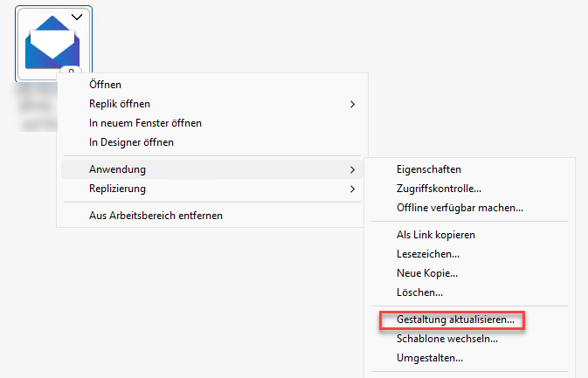
Task: Select In Designer öffnen
Action: [131, 142]
